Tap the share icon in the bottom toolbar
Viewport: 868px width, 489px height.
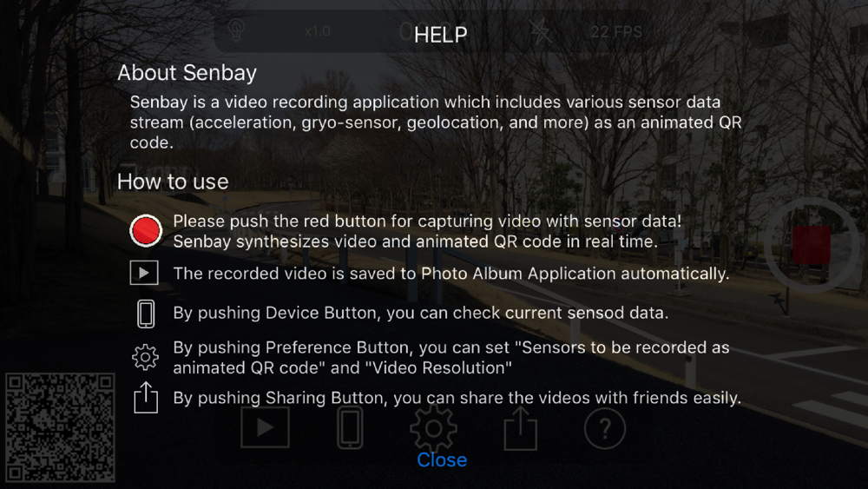(520, 427)
